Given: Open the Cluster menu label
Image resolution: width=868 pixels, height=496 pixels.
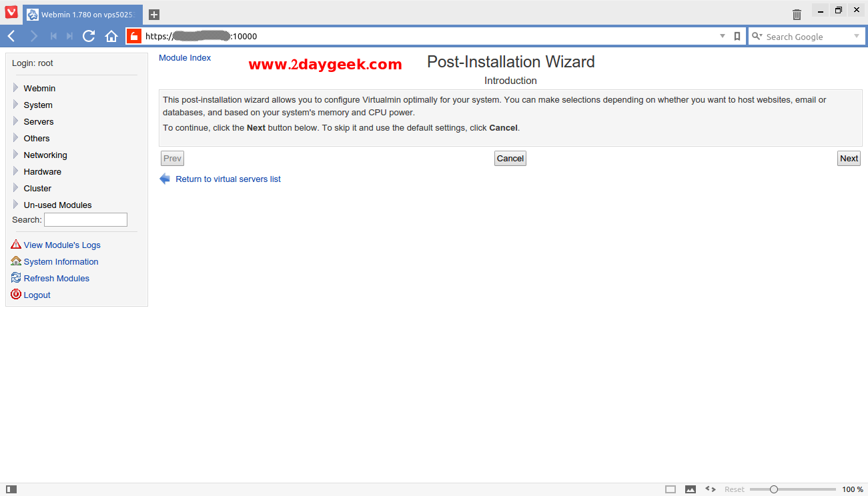Looking at the screenshot, I should (37, 188).
